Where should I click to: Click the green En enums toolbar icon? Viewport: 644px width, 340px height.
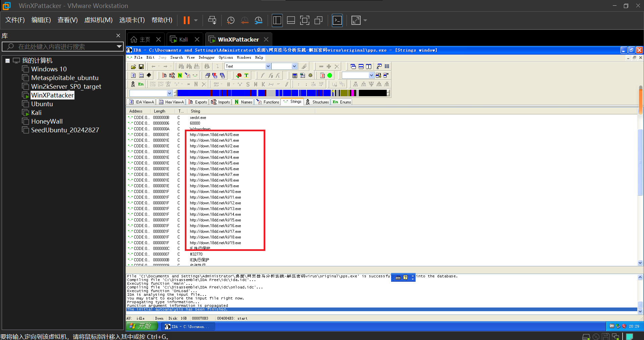[x=141, y=84]
